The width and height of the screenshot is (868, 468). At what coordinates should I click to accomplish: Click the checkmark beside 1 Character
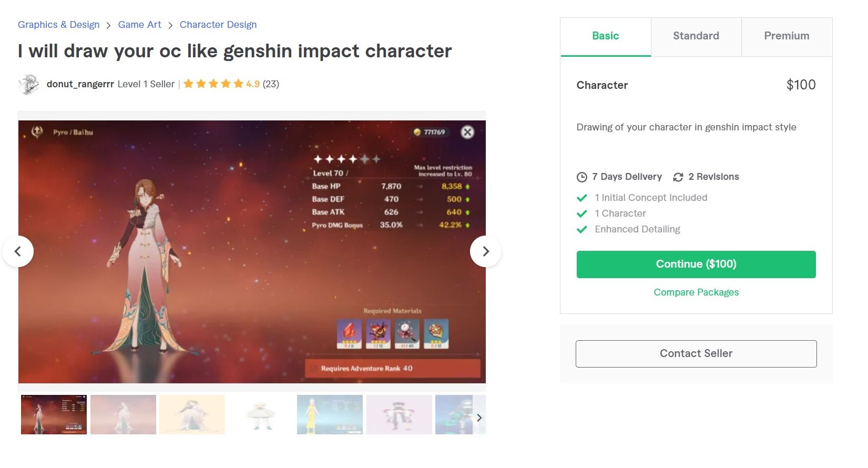tap(582, 213)
